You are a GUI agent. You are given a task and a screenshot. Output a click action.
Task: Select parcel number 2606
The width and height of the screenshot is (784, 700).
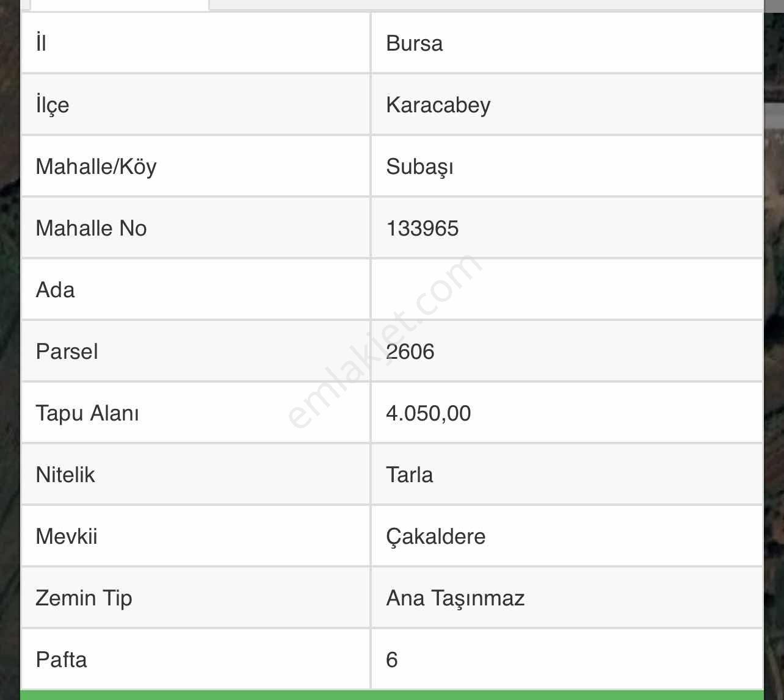[x=410, y=352]
